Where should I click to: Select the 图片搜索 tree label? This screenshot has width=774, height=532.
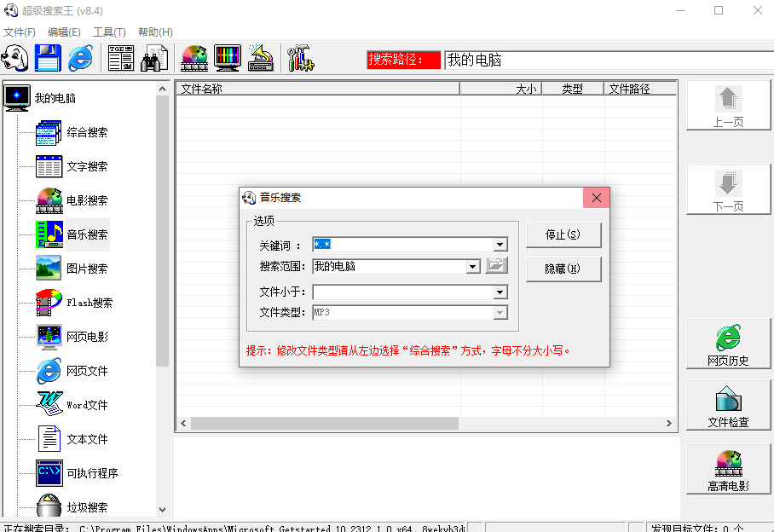coord(87,269)
